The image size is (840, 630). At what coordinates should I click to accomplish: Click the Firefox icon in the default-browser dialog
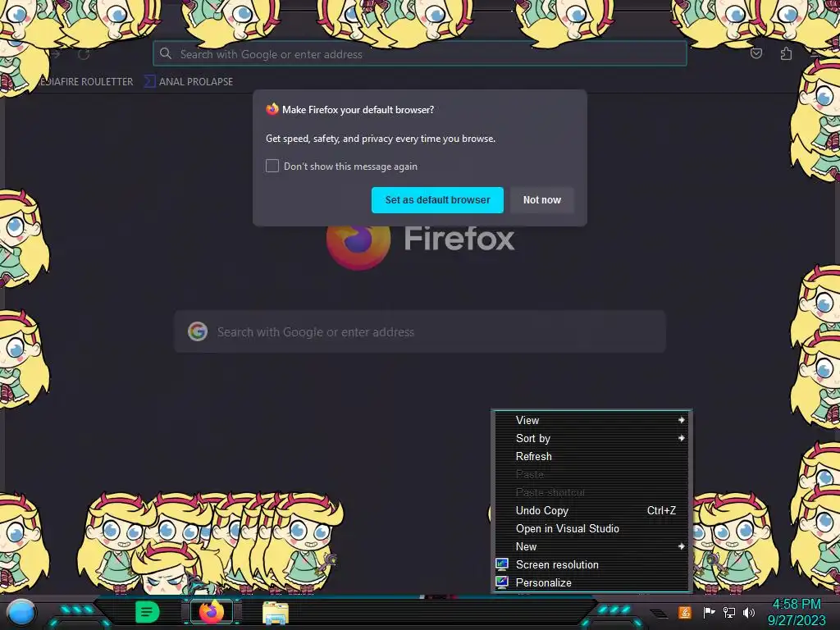[272, 109]
